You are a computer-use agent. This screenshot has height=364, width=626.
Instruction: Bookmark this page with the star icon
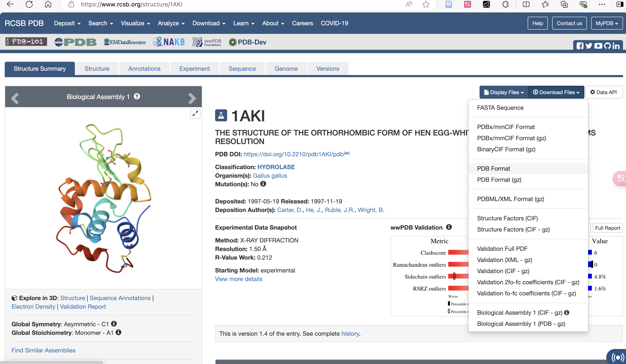tap(426, 5)
